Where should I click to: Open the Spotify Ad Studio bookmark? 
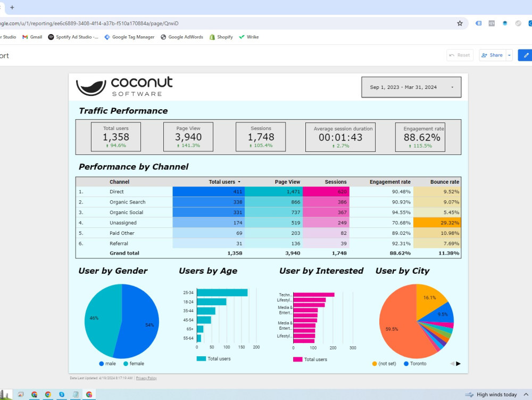(x=73, y=37)
